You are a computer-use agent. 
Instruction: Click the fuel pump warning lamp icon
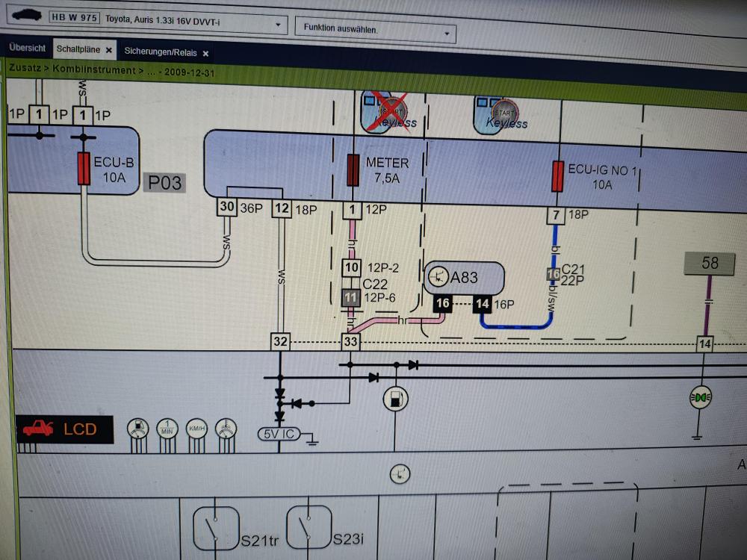395,399
